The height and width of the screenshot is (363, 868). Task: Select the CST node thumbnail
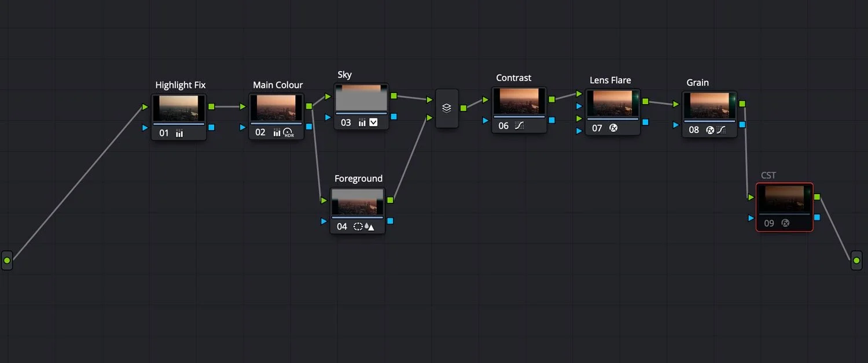pos(784,198)
